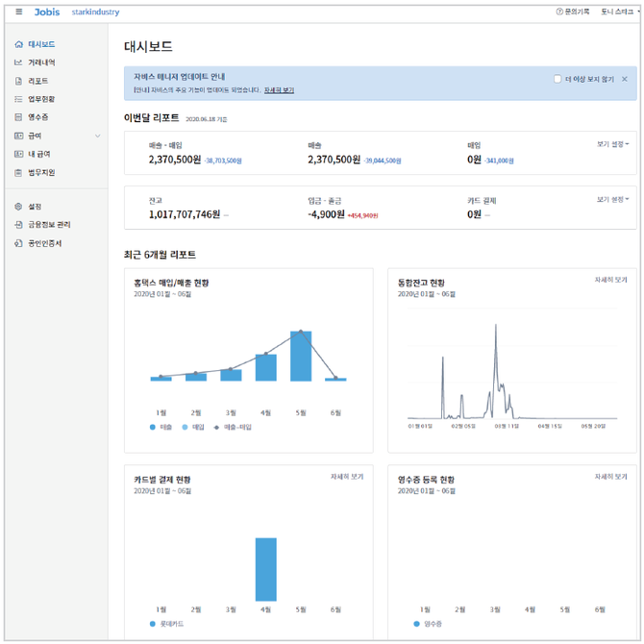This screenshot has height=644, width=644.
Task: Click 자세히 보기 link in update notice
Action: (x=279, y=90)
